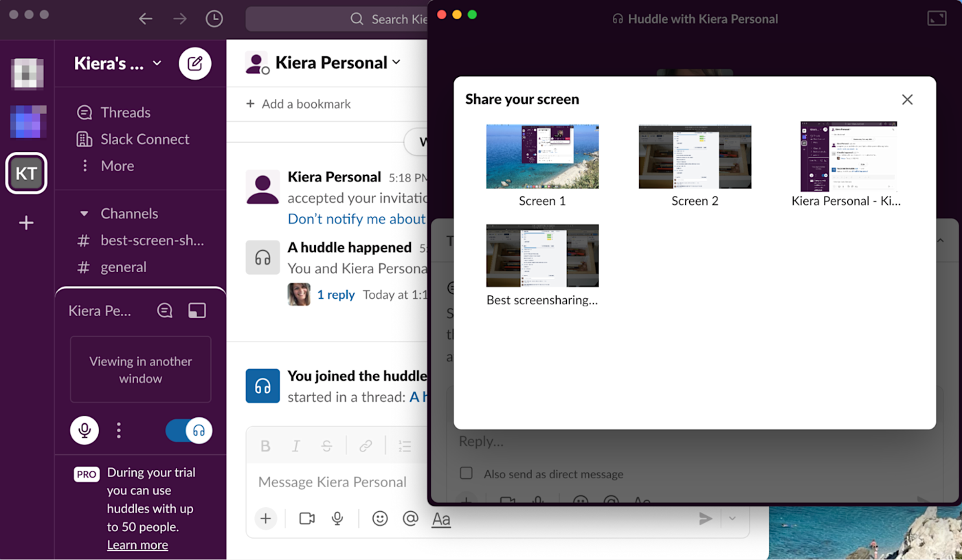Screen dimensions: 962x560
Task: Record audio clip microphone icon in composer
Action: (337, 519)
